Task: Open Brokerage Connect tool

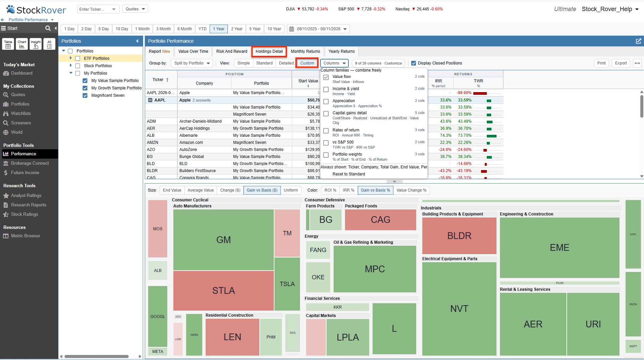Action: [x=30, y=163]
